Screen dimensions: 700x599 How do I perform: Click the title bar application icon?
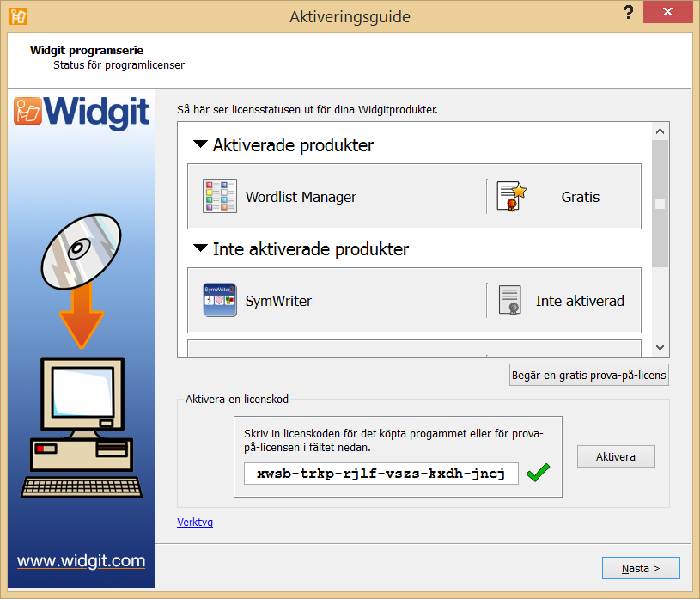click(18, 16)
